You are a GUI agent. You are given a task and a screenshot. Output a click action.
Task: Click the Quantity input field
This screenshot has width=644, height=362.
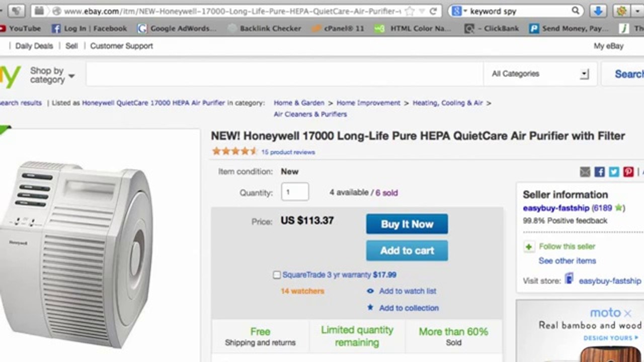pyautogui.click(x=295, y=192)
